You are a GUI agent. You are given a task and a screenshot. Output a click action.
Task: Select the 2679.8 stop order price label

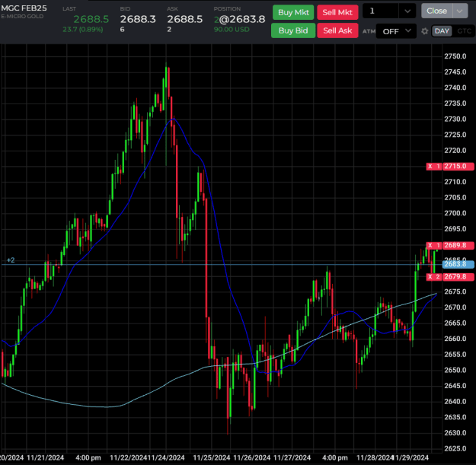coord(458,276)
